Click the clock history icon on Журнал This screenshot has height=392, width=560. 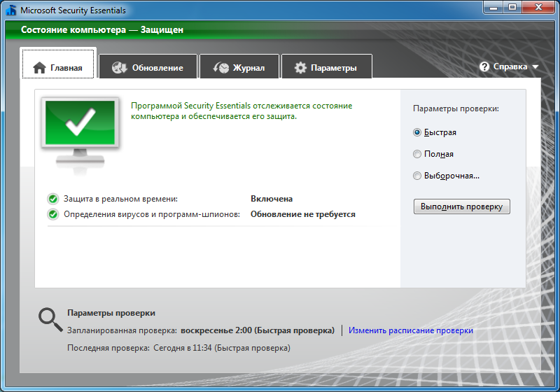click(x=221, y=67)
